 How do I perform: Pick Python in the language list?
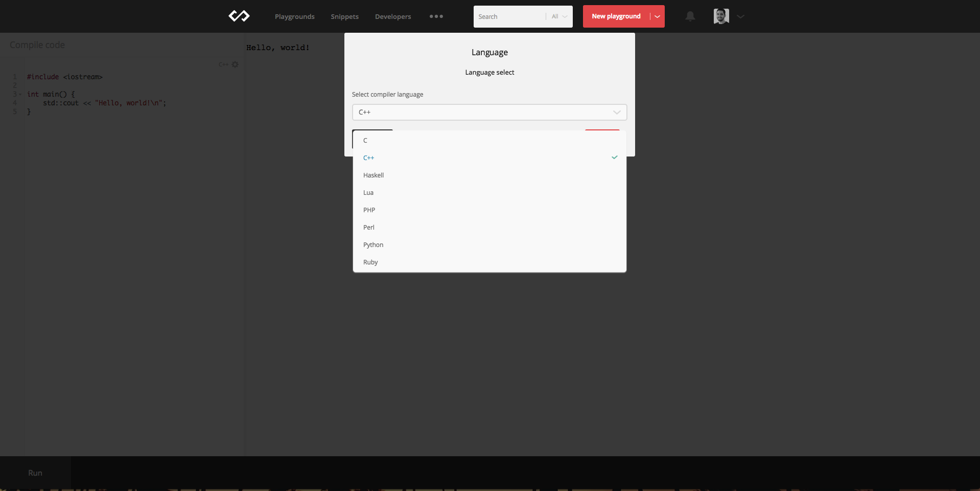click(489, 244)
